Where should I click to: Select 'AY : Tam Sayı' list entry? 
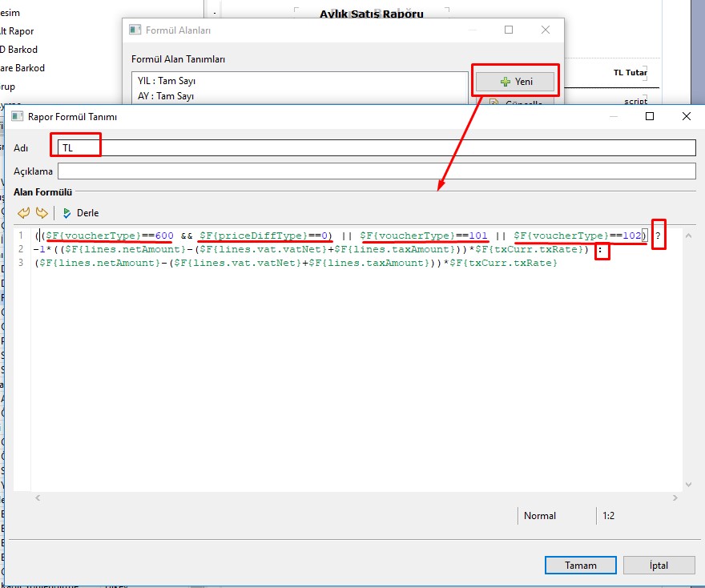pyautogui.click(x=166, y=96)
